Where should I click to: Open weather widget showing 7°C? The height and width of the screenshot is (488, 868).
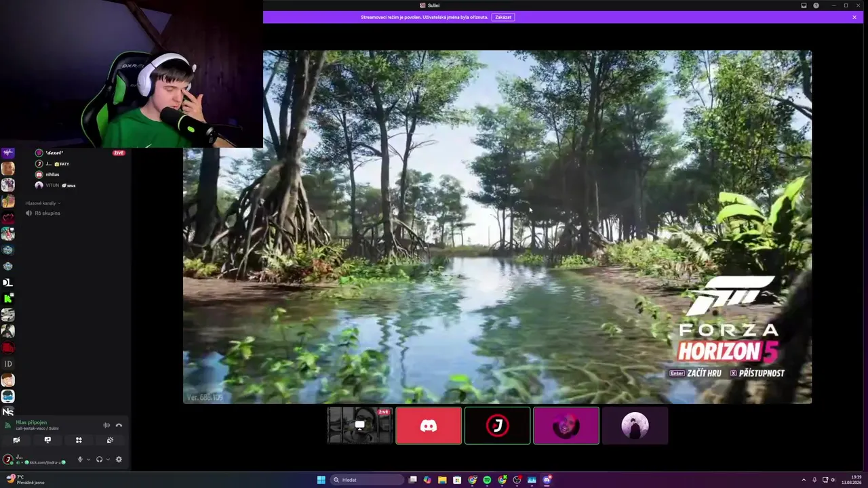point(26,480)
